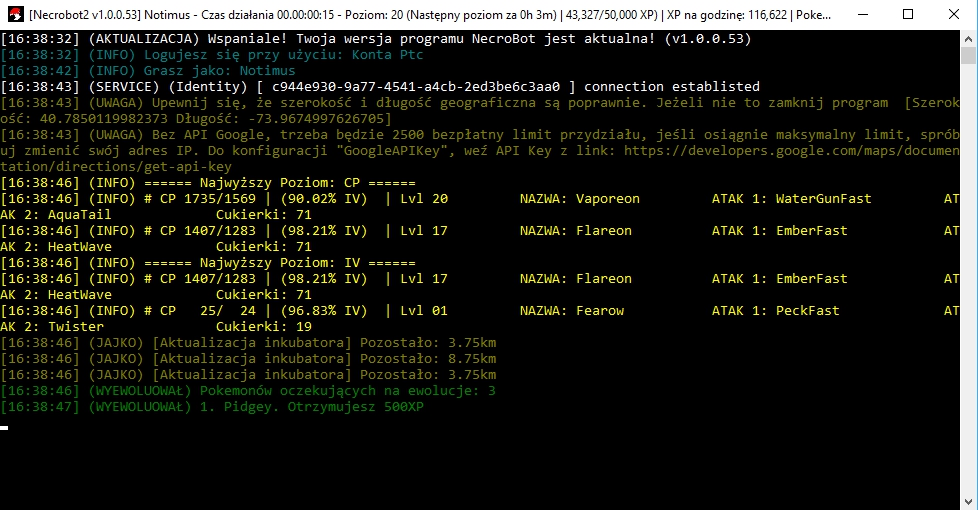Click 'Lvl 20' in Vaporeon row
Viewport: 978px width, 510px height.
[x=424, y=199]
